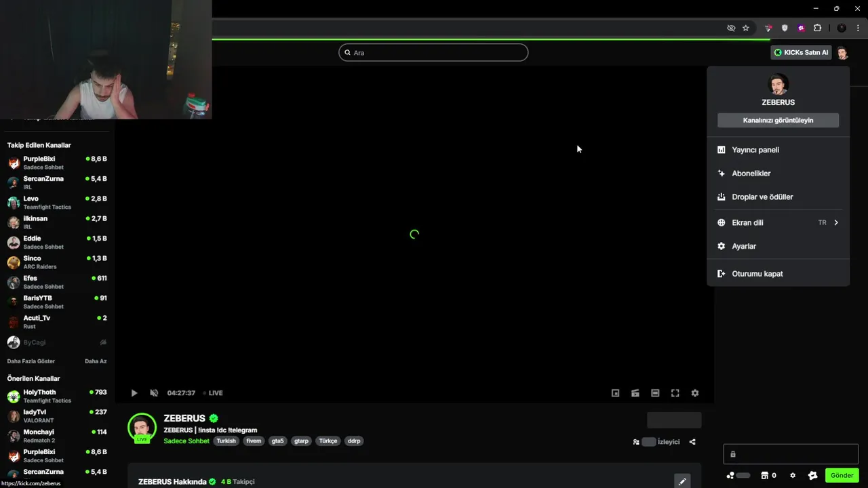
Task: Unmute the stream volume icon
Action: click(154, 393)
